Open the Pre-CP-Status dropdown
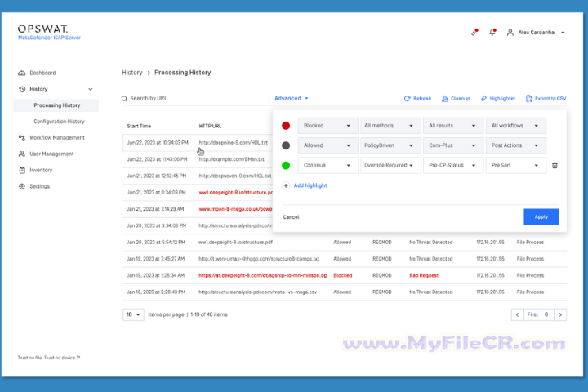This screenshot has width=588, height=392. [452, 166]
